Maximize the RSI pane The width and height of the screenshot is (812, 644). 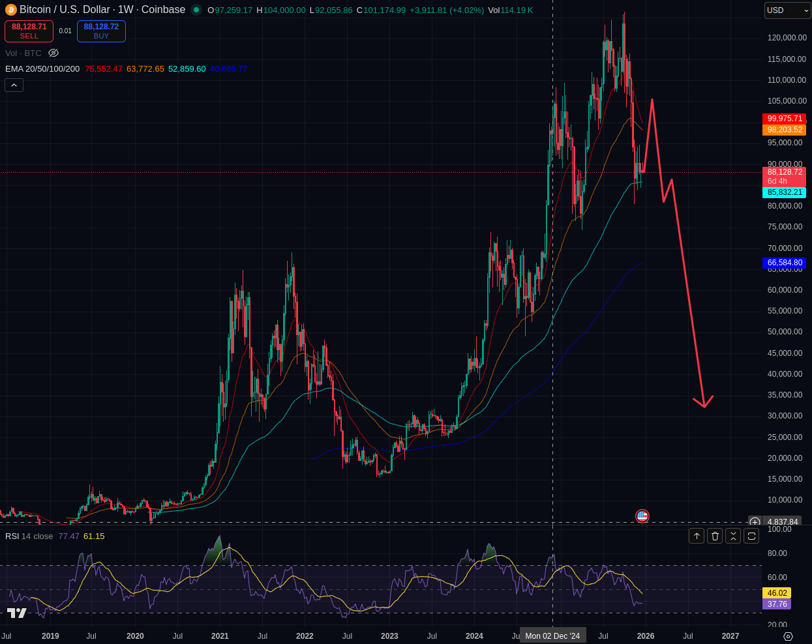tap(751, 536)
